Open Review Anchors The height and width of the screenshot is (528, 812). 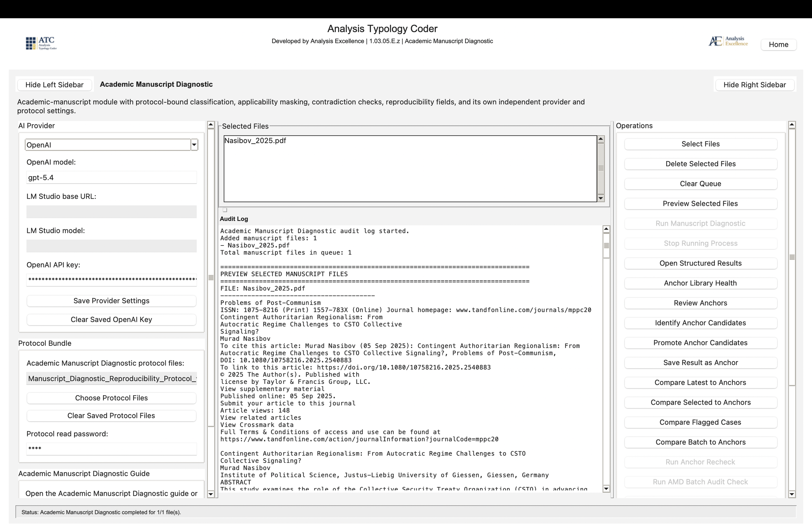click(701, 303)
